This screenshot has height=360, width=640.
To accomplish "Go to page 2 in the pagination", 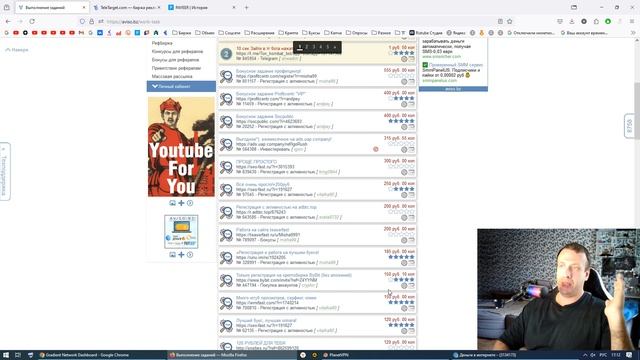I will coord(307,47).
